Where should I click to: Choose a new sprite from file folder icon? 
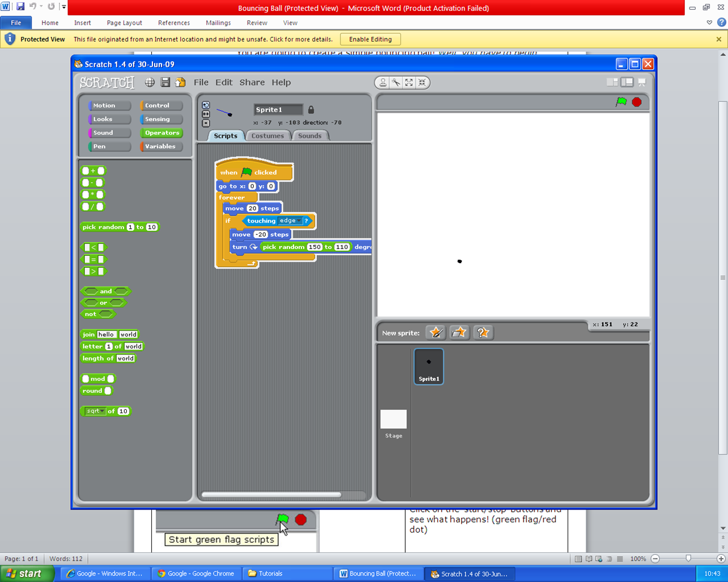point(459,333)
